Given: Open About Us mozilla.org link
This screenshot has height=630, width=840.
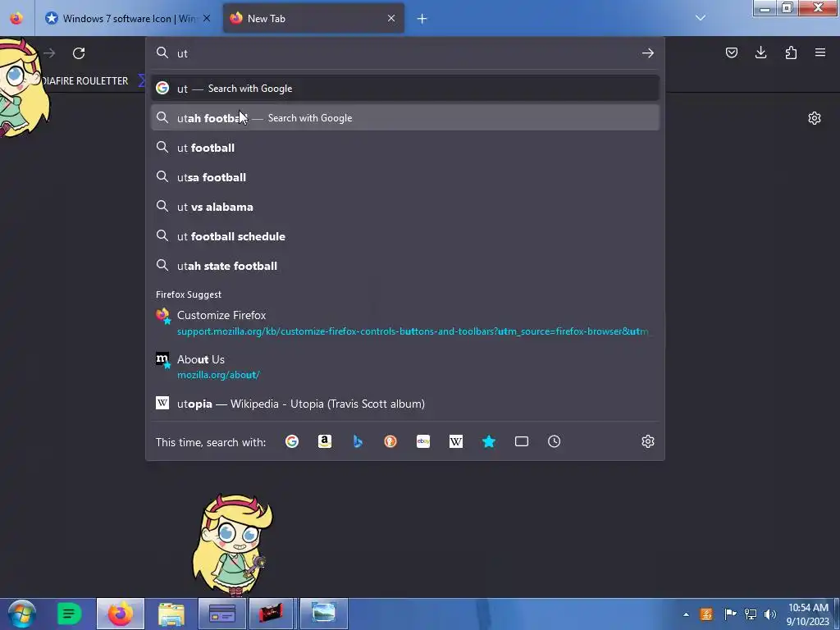Looking at the screenshot, I should (405, 367).
